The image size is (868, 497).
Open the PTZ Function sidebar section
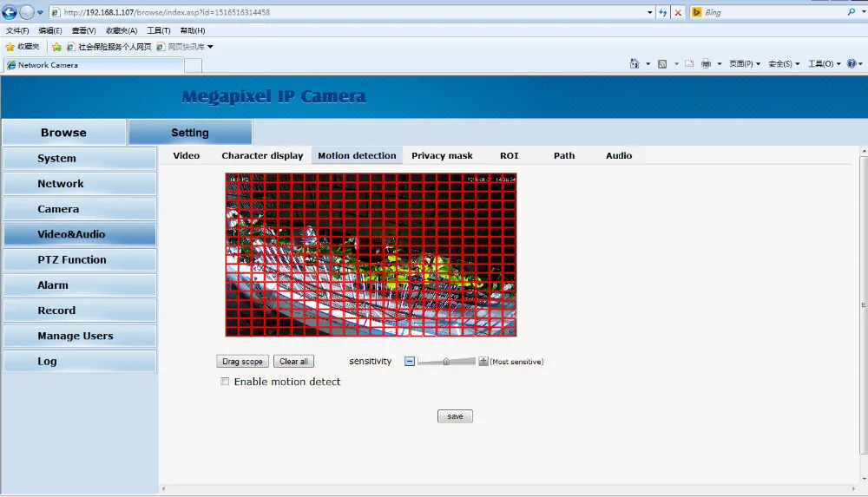pos(80,259)
